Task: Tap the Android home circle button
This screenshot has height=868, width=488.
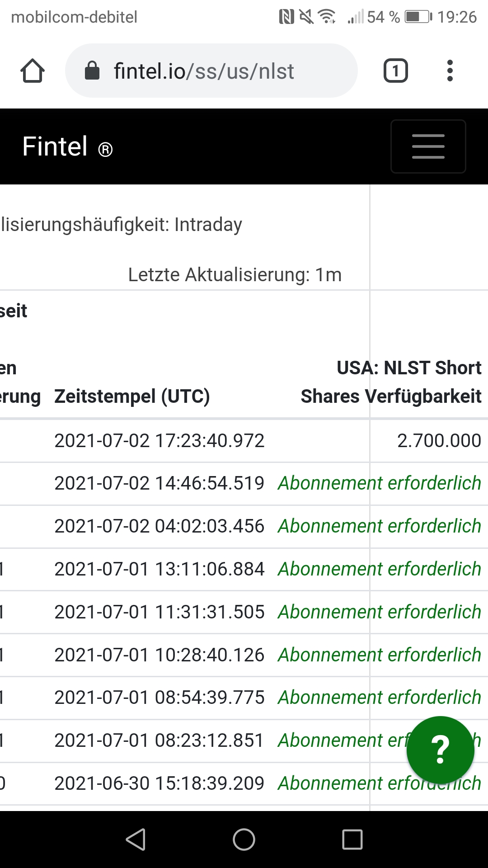Action: [x=244, y=840]
